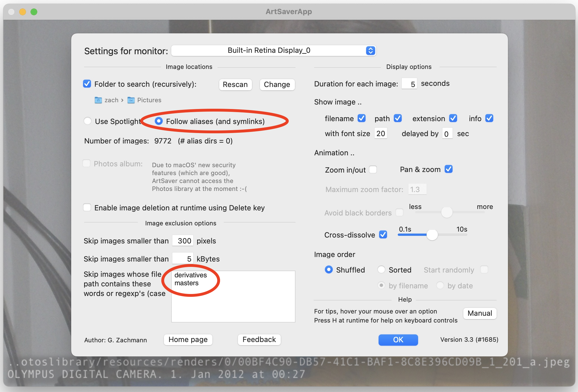The height and width of the screenshot is (392, 578).
Task: Minimize the ArtSaverApp window
Action: (x=23, y=12)
